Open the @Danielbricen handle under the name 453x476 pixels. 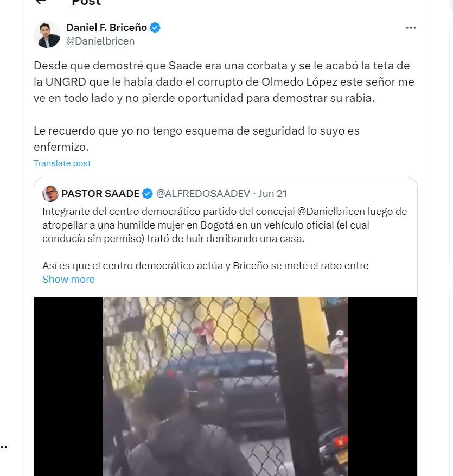point(100,41)
